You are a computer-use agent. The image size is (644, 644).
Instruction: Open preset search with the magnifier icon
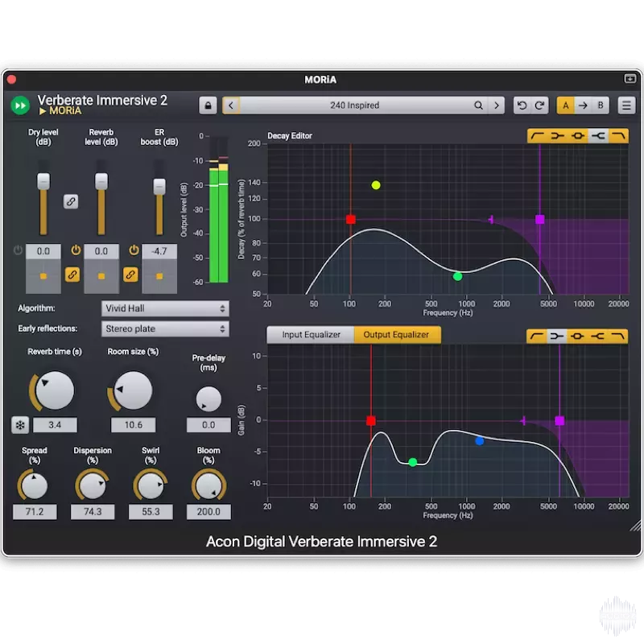478,105
